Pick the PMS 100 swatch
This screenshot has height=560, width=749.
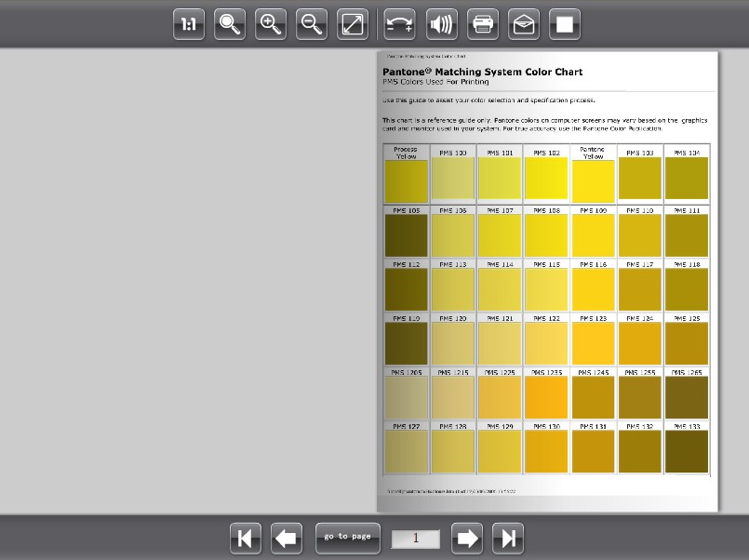pyautogui.click(x=453, y=178)
